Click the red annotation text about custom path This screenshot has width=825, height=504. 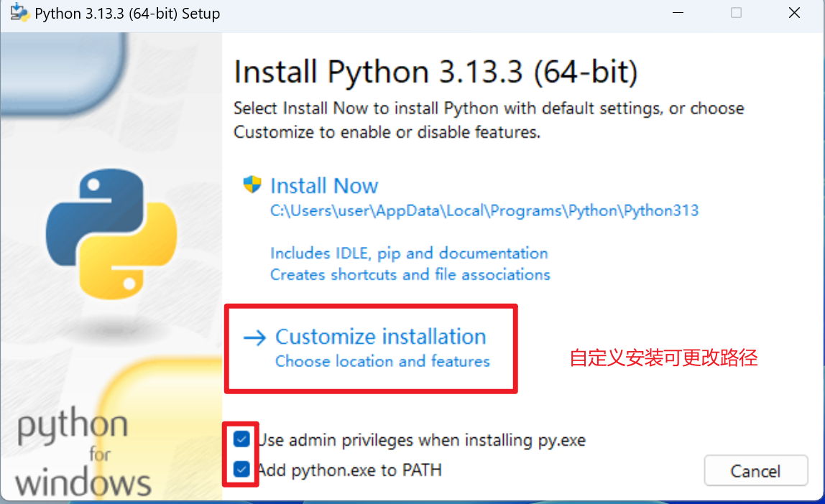click(663, 358)
